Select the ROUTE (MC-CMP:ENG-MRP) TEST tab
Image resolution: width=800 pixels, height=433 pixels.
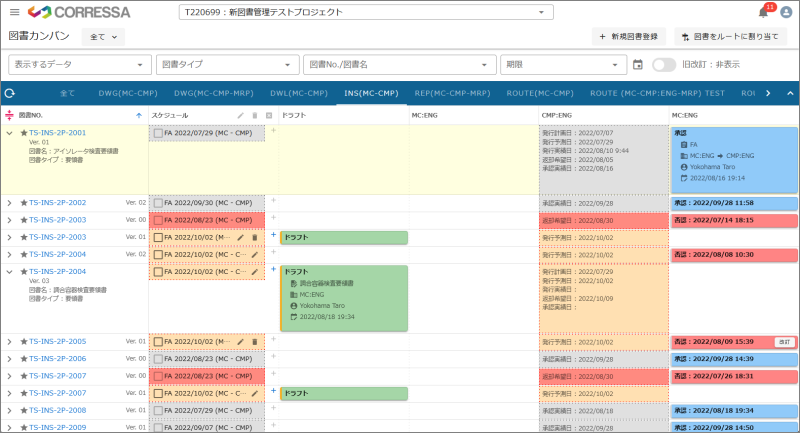tap(657, 93)
